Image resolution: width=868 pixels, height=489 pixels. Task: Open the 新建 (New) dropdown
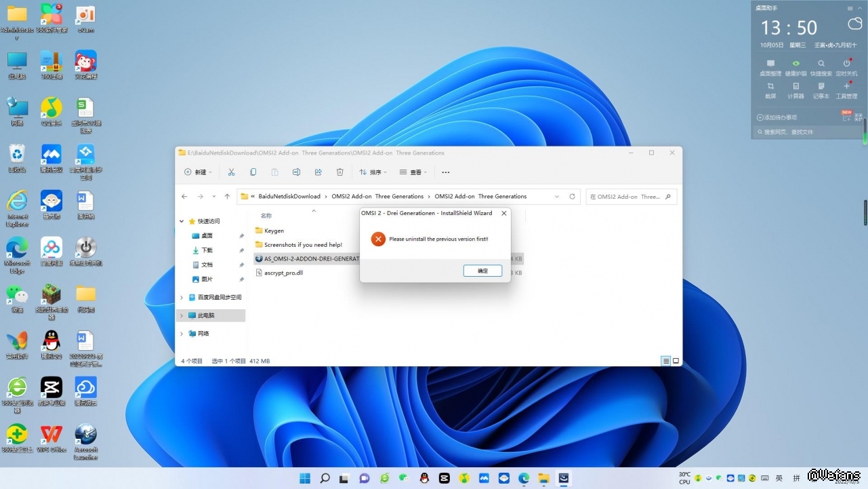pos(198,172)
